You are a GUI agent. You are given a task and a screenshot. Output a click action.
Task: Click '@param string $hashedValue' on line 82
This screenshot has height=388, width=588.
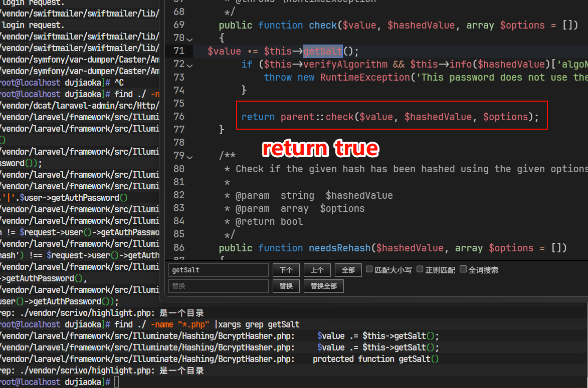click(314, 195)
